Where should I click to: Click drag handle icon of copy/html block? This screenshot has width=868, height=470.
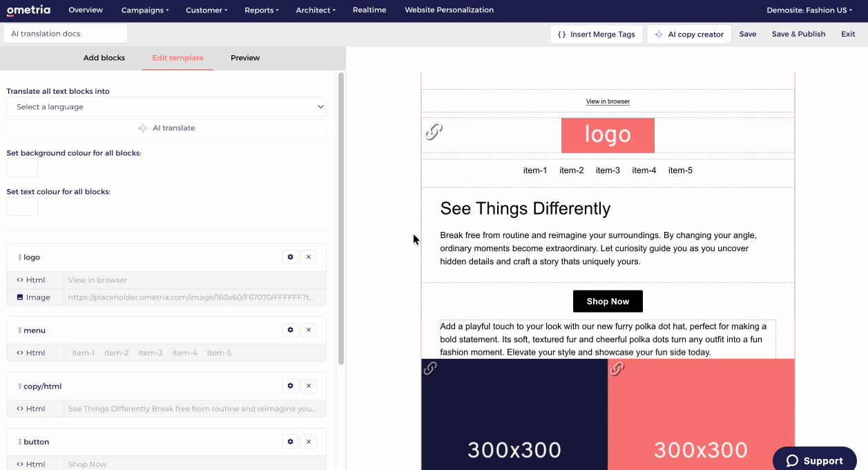point(19,386)
